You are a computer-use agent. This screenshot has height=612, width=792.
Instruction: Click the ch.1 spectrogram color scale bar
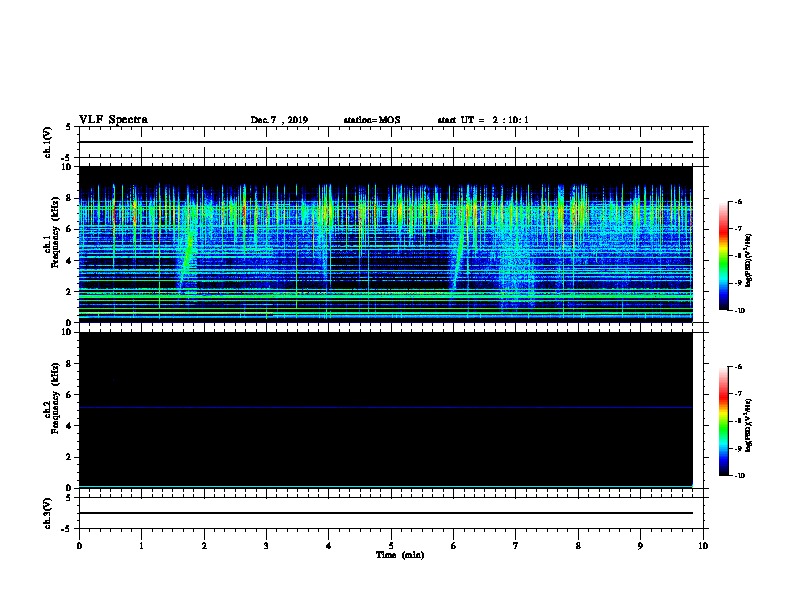pyautogui.click(x=724, y=256)
